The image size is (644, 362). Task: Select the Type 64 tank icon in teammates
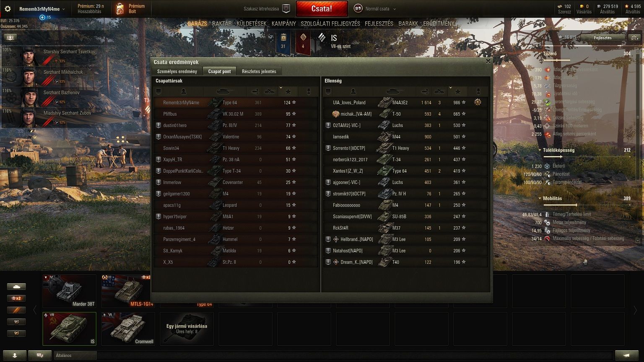215,102
